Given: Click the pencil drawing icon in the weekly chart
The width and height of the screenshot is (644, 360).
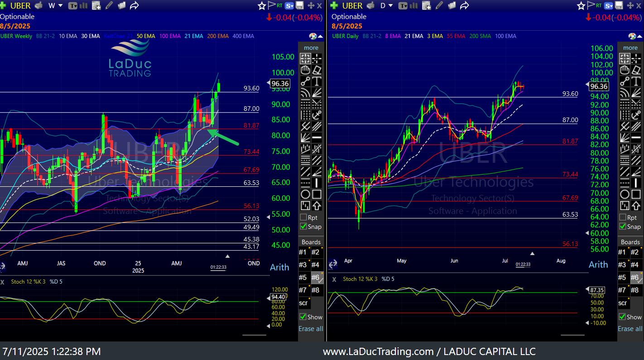Looking at the screenshot, I should click(109, 5).
